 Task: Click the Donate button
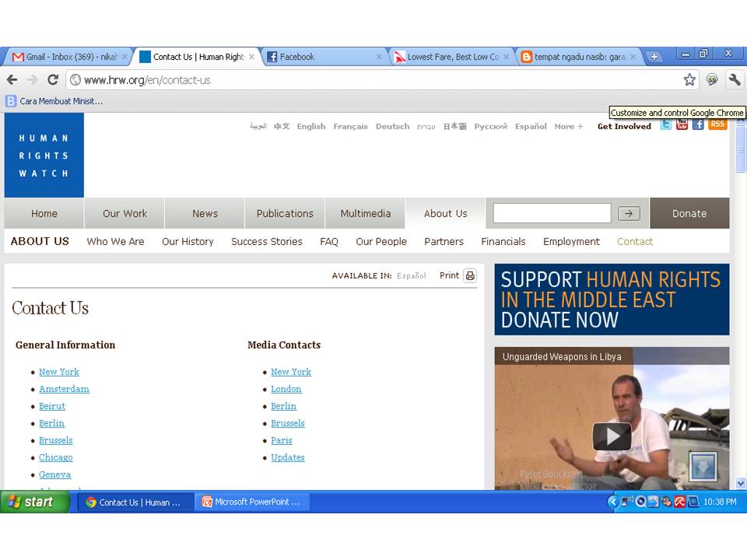tap(689, 213)
